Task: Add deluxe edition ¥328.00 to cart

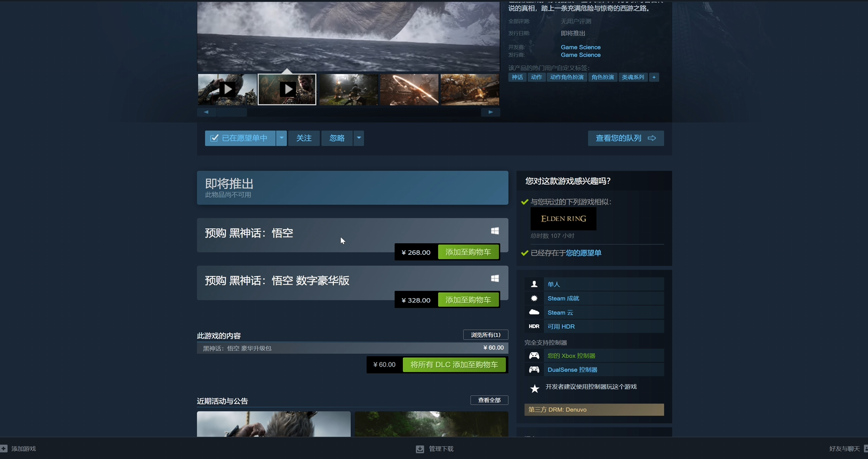Action: pyautogui.click(x=468, y=300)
